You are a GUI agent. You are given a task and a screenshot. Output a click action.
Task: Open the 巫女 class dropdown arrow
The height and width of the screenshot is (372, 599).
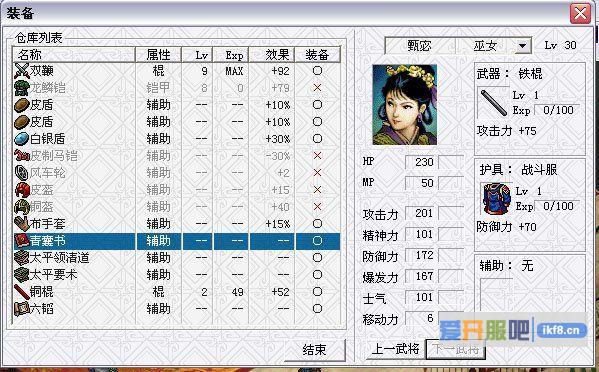pos(523,46)
